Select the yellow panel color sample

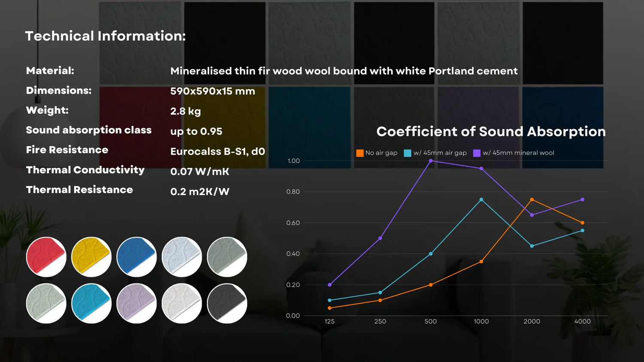click(91, 256)
